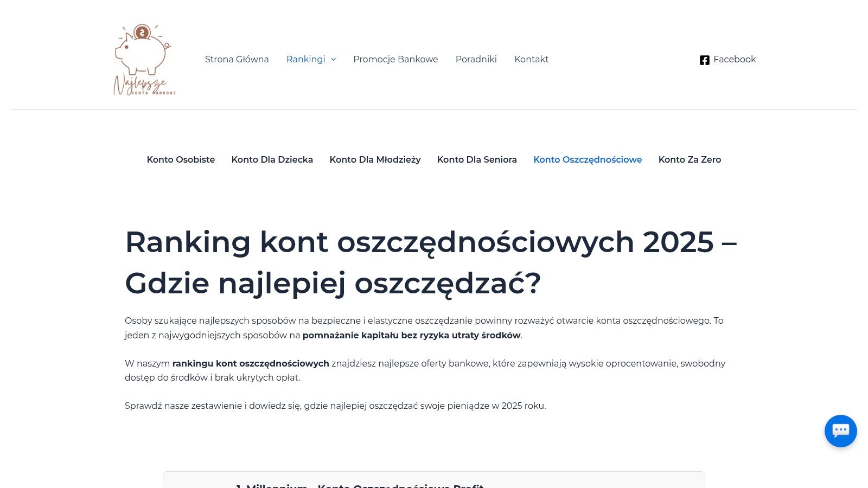The width and height of the screenshot is (868, 488).
Task: Open the Facebook icon link
Action: [705, 60]
